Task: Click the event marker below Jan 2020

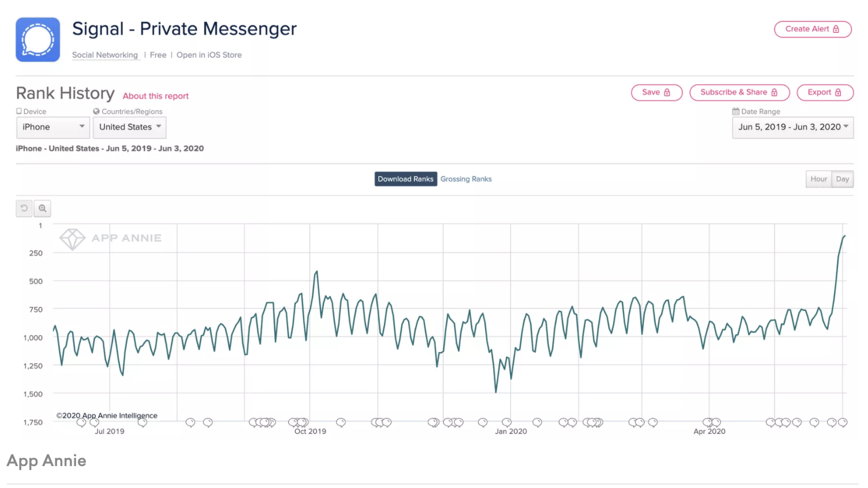Action: 507,422
